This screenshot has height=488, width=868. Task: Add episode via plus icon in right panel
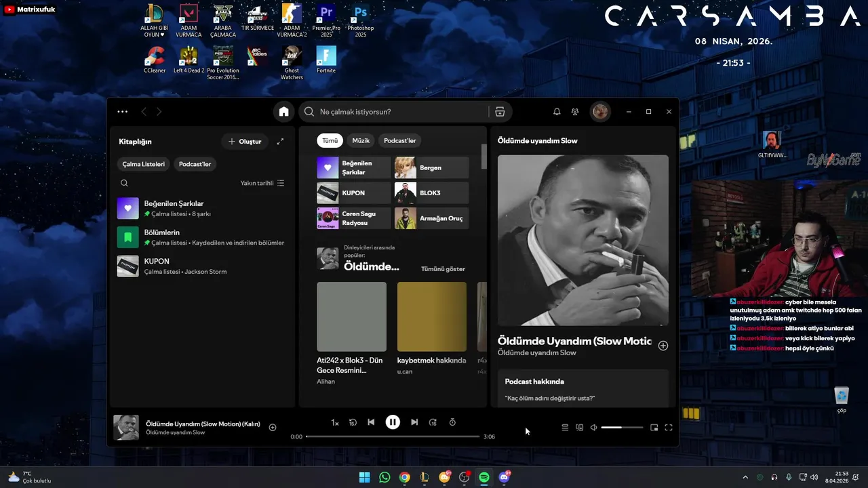click(663, 346)
